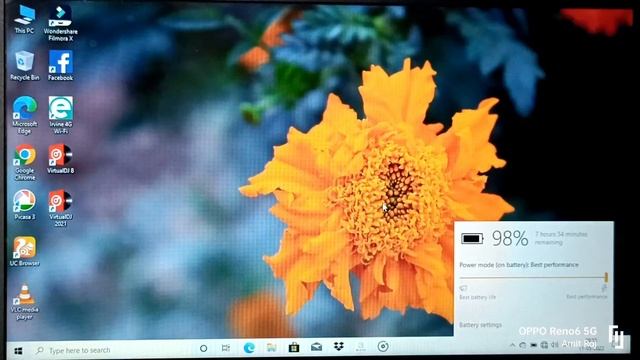Open Task View in taskbar
The image size is (640, 360).
coord(226,348)
